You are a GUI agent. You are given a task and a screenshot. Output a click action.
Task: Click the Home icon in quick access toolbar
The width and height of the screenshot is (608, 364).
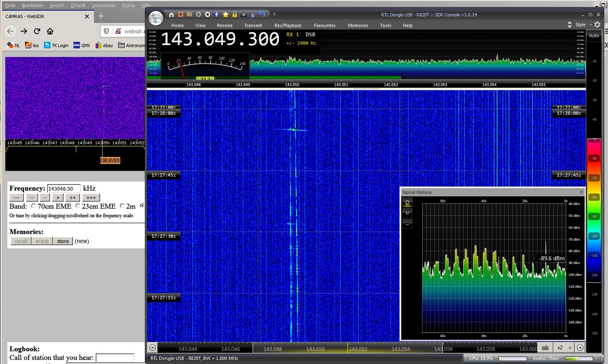click(171, 14)
